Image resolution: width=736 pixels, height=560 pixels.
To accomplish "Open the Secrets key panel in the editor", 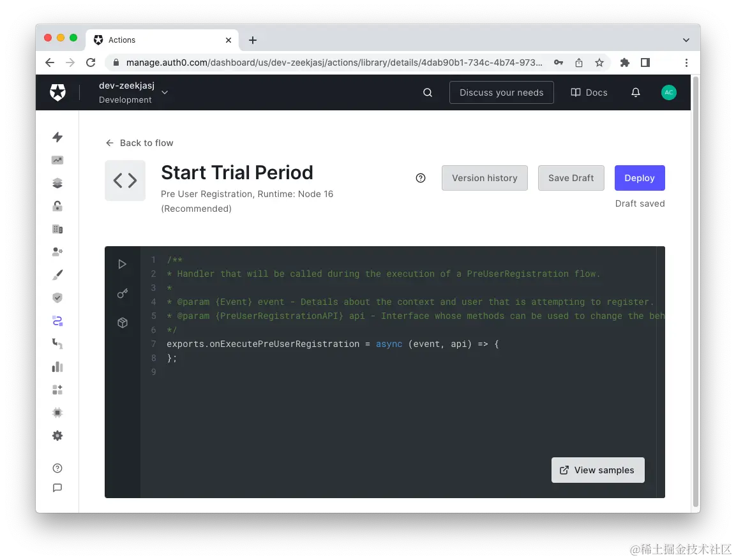I will 123,293.
